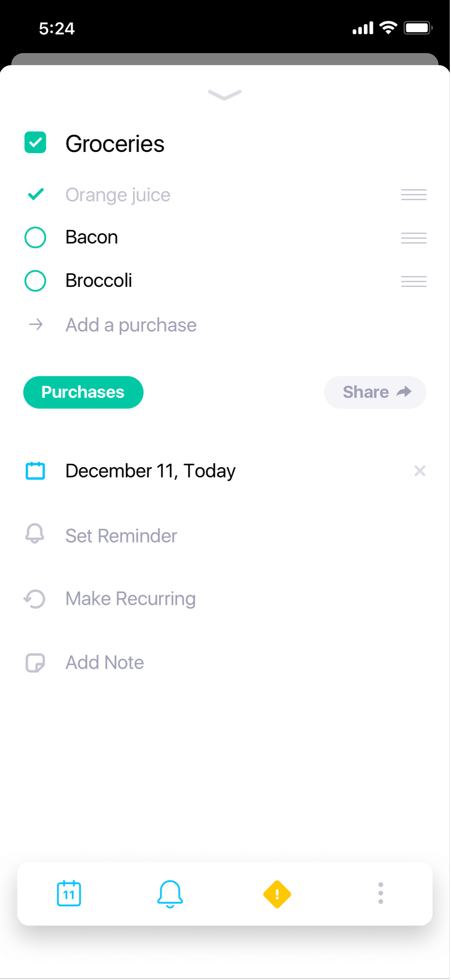
Task: Uncheck the Groceries task checkbox
Action: click(35, 142)
